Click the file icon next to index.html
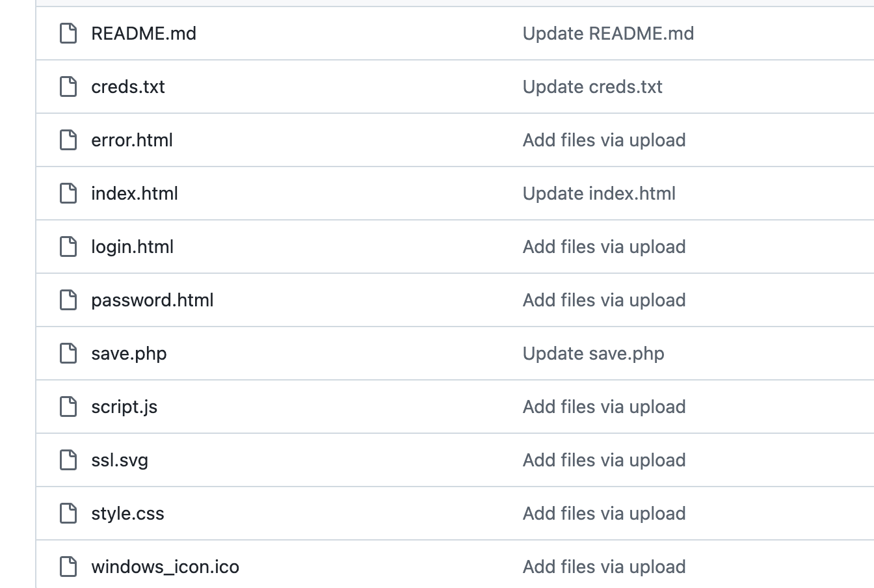 68,193
